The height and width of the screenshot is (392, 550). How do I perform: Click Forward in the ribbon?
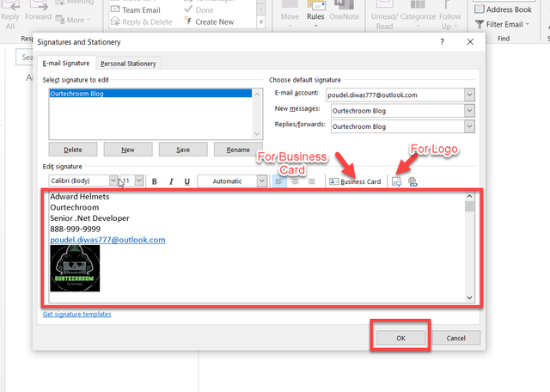(38, 11)
